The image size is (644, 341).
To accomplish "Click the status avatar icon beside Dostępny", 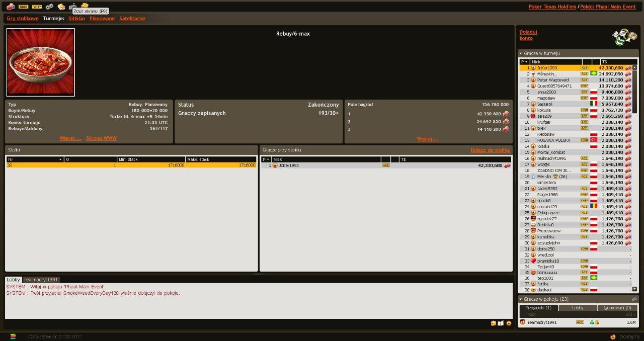I will [x=612, y=336].
